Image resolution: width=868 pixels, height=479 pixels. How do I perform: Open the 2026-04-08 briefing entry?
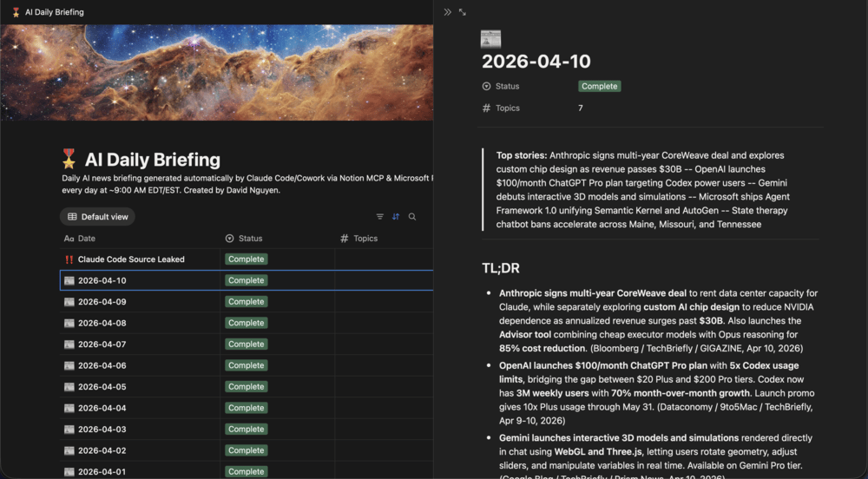click(102, 323)
